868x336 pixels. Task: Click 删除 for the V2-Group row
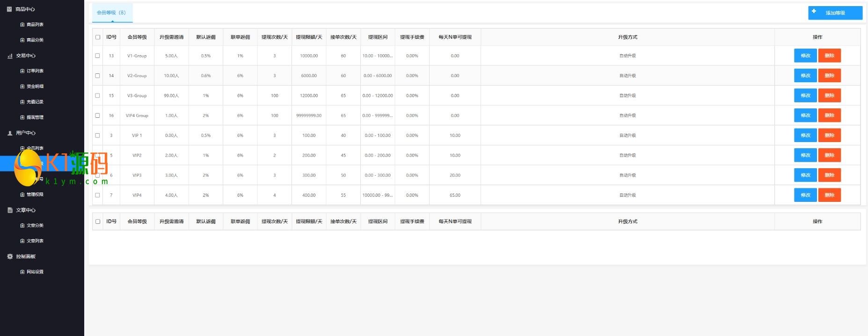click(830, 75)
